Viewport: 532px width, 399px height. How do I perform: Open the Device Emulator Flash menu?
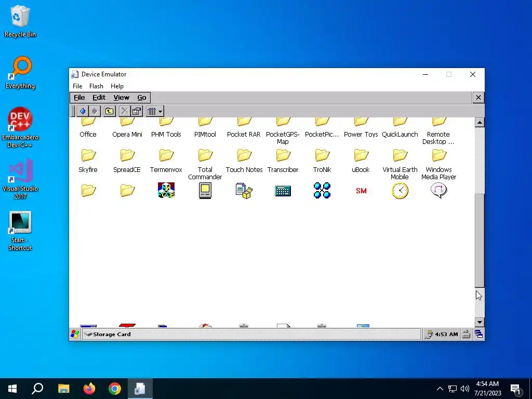click(x=96, y=86)
